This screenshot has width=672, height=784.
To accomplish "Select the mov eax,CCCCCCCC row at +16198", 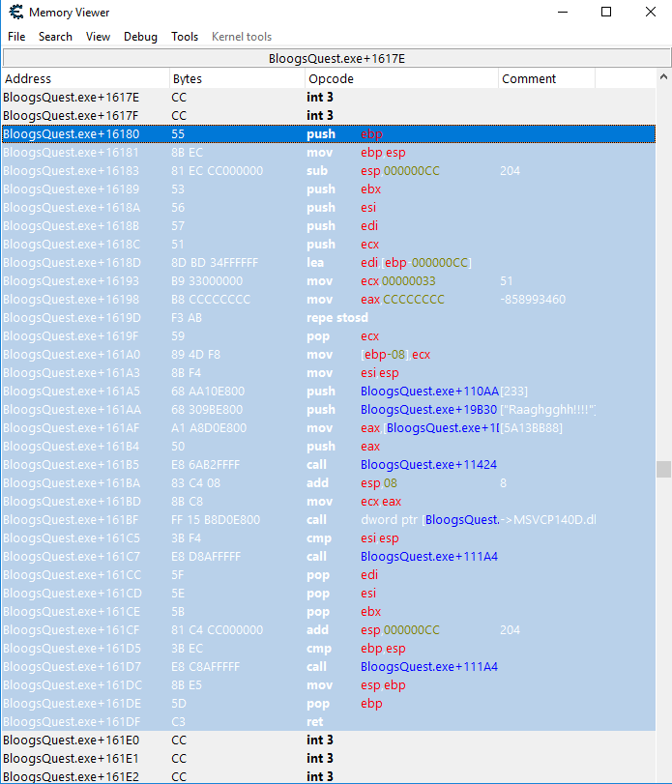I will (329, 300).
